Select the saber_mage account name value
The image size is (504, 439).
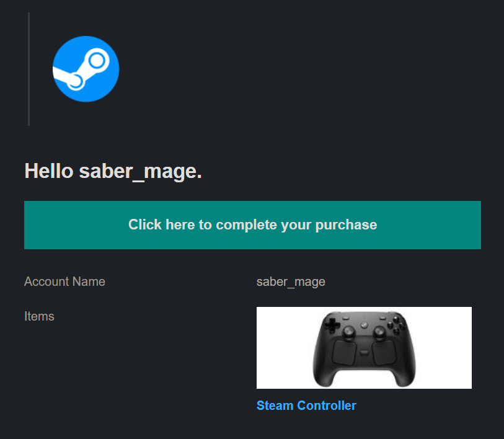[291, 282]
